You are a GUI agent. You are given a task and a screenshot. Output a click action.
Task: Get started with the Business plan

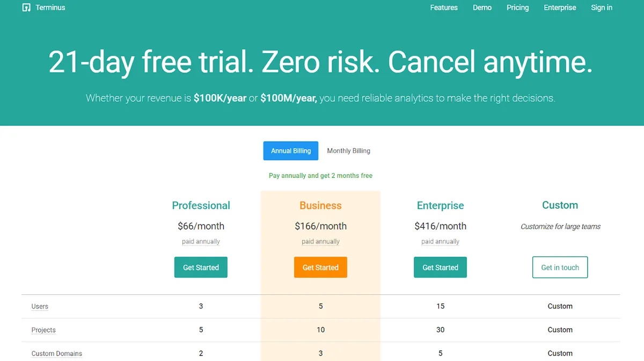[320, 267]
